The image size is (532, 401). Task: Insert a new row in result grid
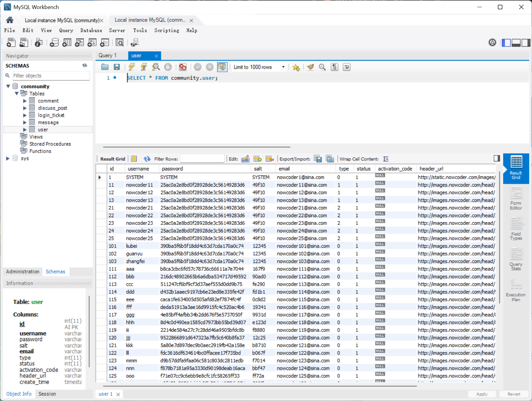(x=257, y=159)
